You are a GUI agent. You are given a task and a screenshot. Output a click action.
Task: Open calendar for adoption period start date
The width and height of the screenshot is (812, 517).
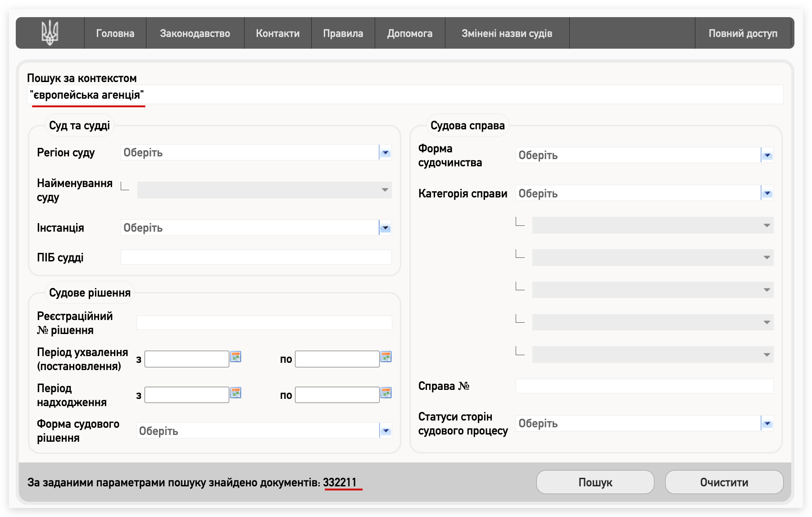click(x=236, y=357)
